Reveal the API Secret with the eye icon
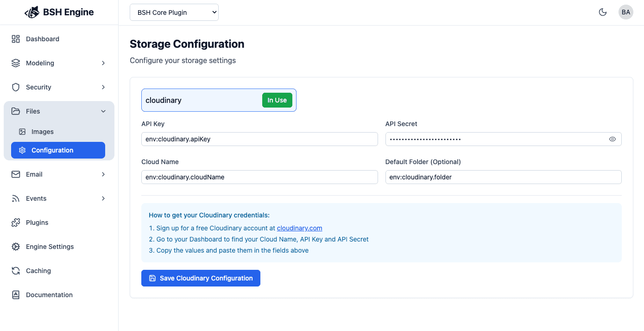 612,139
